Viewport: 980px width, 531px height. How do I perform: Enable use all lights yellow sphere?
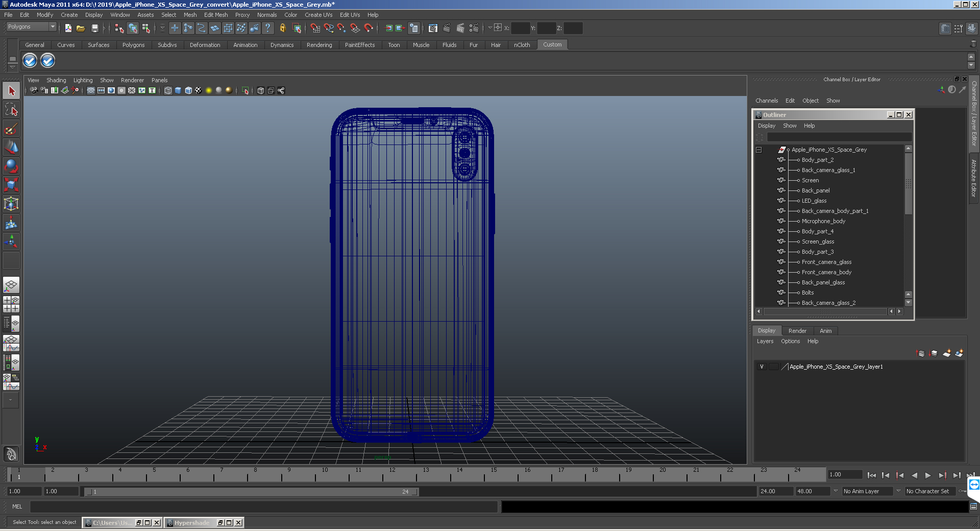point(208,90)
